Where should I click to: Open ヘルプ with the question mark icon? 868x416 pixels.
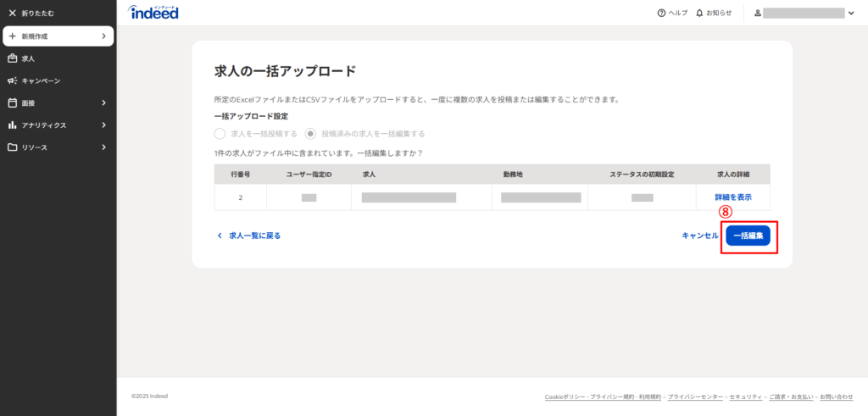pos(661,14)
